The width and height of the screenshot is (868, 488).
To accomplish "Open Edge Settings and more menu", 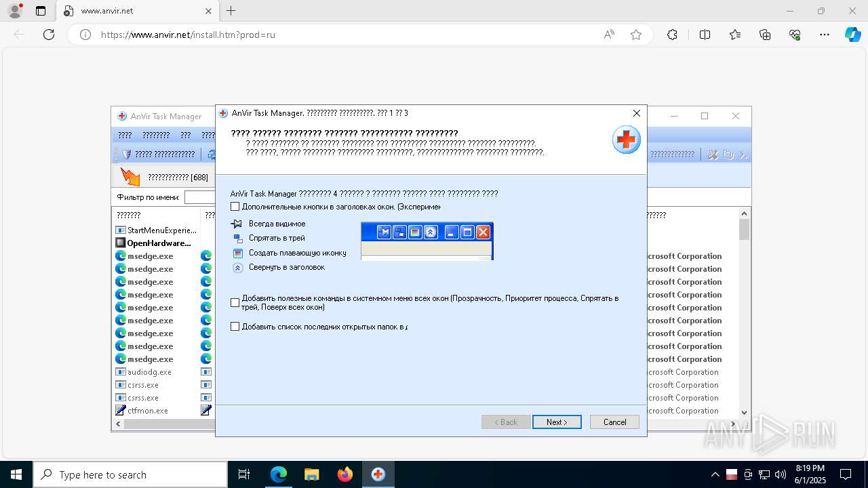I will pyautogui.click(x=825, y=35).
